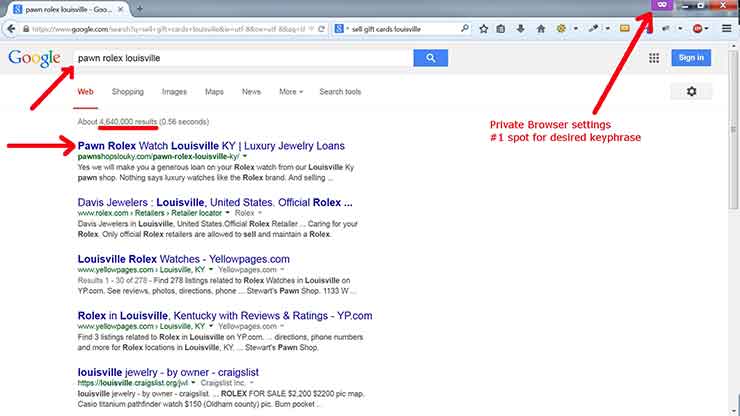
Task: Reload the page with the refresh icon
Action: [321, 29]
